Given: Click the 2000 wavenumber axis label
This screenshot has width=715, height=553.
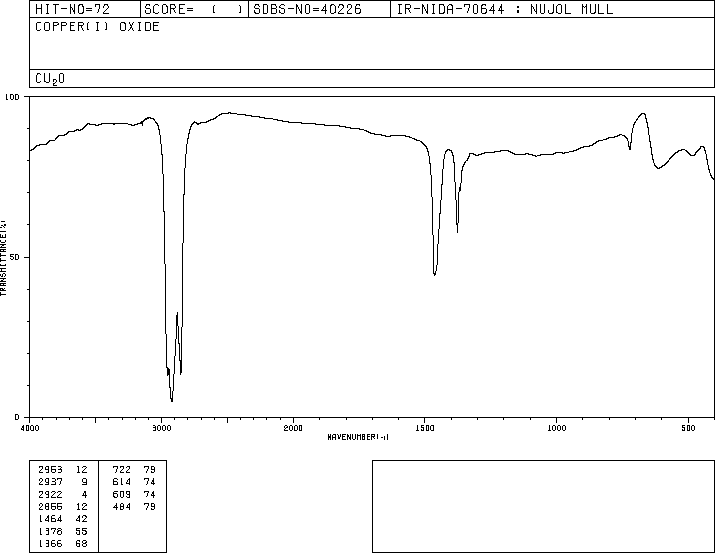Looking at the screenshot, I should click(293, 428).
